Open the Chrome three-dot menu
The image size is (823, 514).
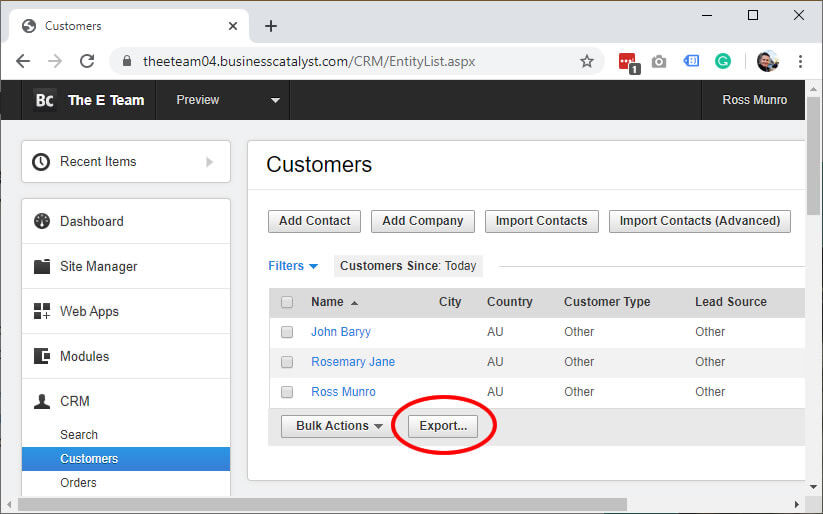coord(800,61)
